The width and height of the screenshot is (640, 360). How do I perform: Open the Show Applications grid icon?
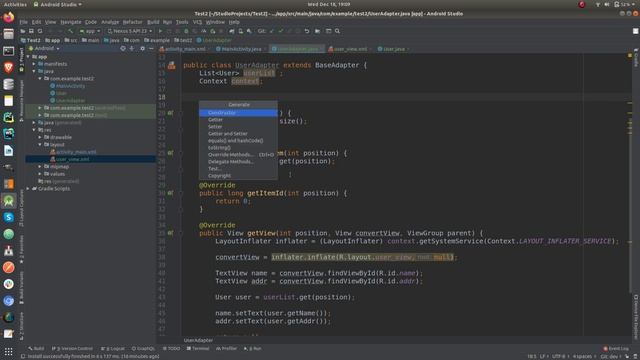(x=9, y=351)
